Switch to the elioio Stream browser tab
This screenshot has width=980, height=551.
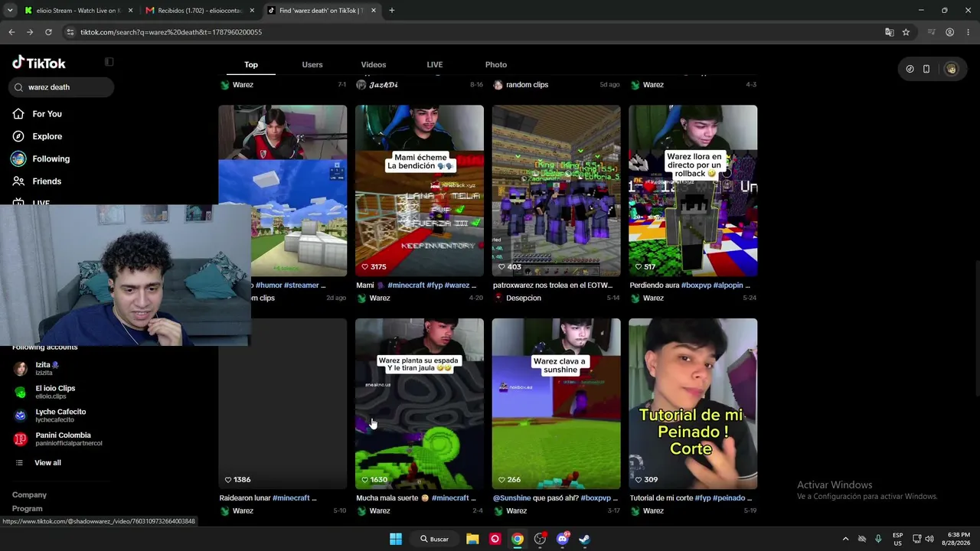(x=77, y=11)
